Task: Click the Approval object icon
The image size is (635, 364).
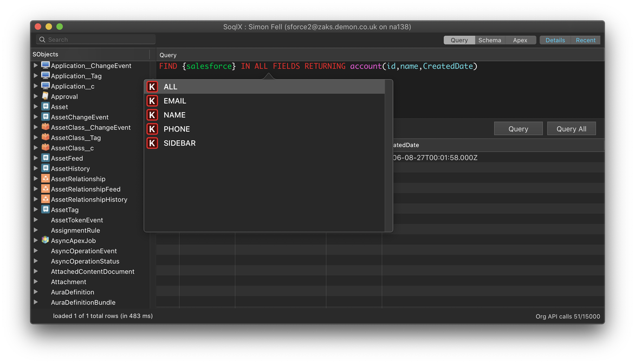Action: click(46, 96)
